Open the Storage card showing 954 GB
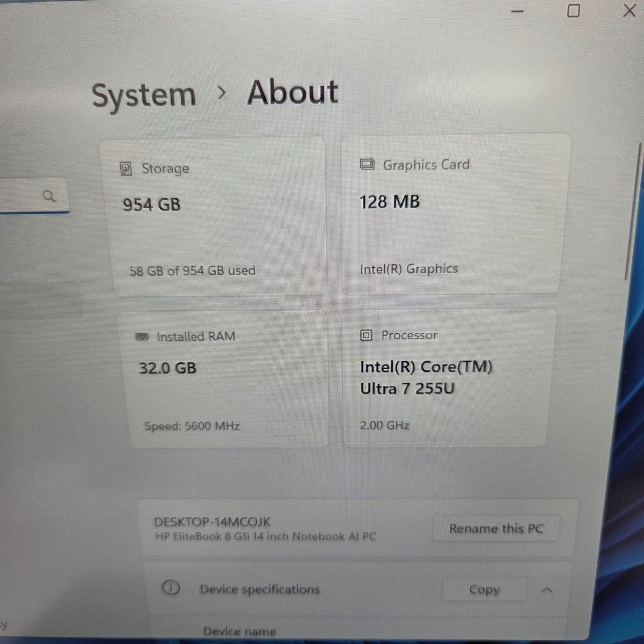Viewport: 644px width, 644px height. 215,216
